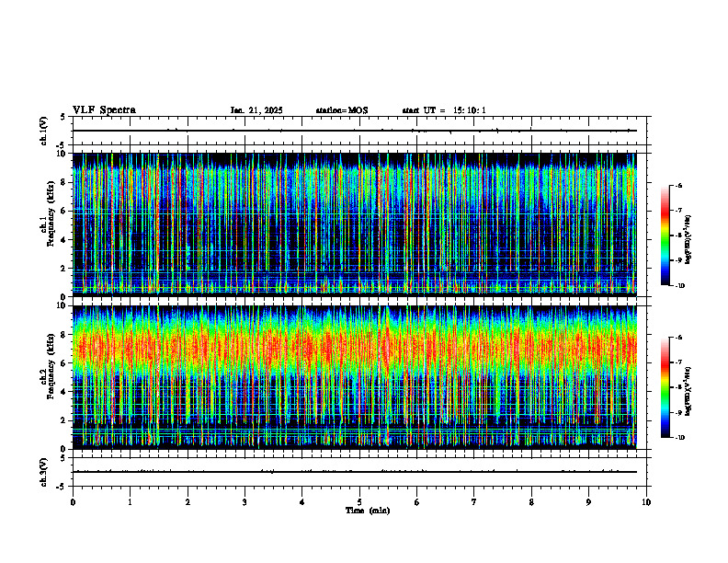Click the ch.1 frequency tick '6'

tap(65, 212)
